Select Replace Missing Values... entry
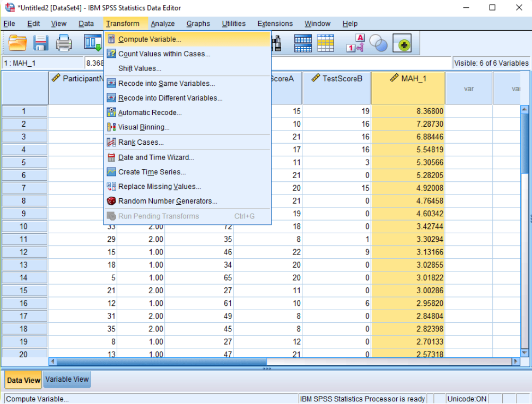This screenshot has height=404, width=532. (187, 186)
